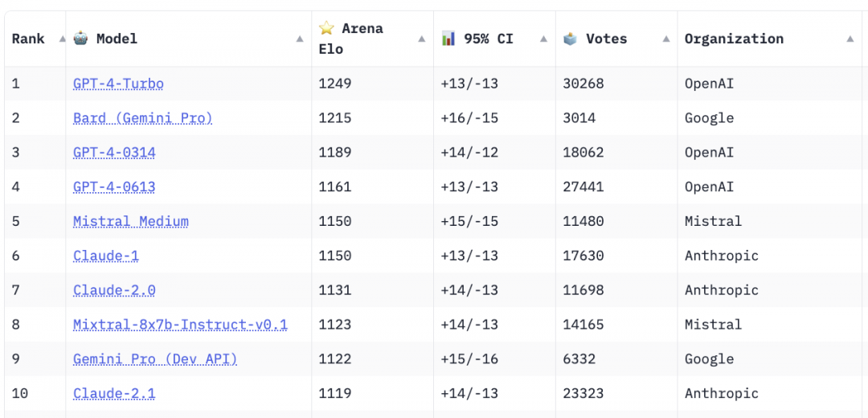Visit the GPT-4-0613 model page
Viewport: 868px width, 418px height.
click(114, 187)
